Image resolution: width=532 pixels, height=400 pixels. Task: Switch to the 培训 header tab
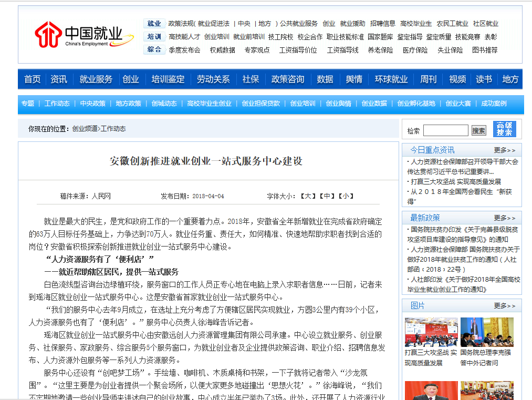point(154,37)
